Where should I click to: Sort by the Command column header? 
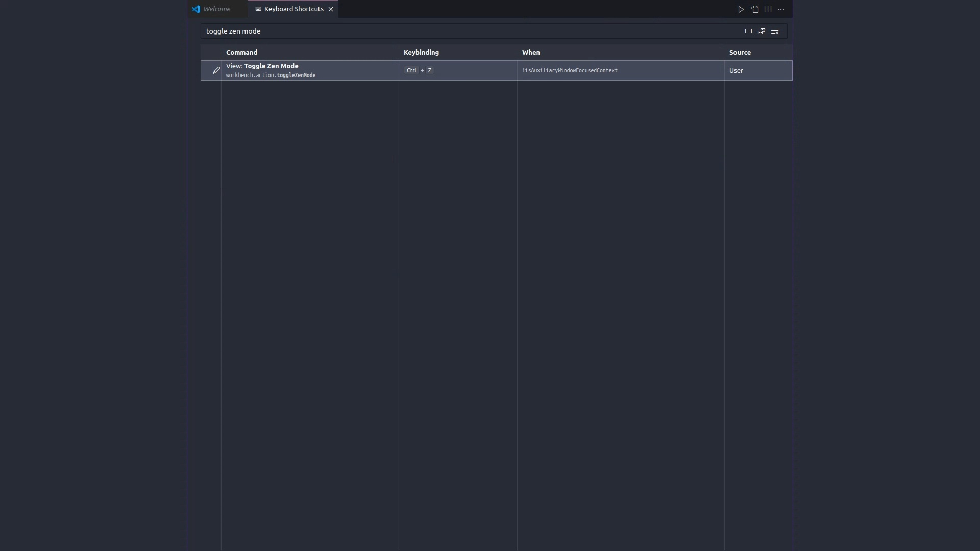click(x=241, y=52)
